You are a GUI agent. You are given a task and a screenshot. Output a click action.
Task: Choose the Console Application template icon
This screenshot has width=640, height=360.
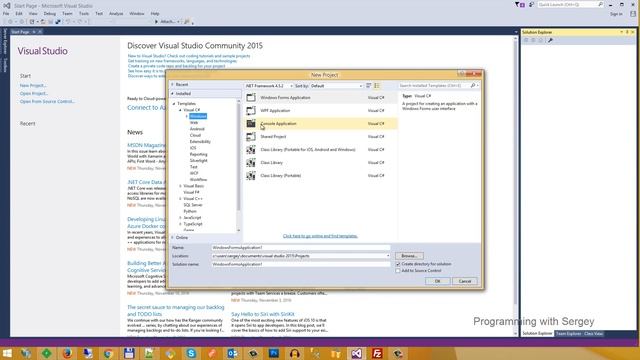click(x=251, y=123)
